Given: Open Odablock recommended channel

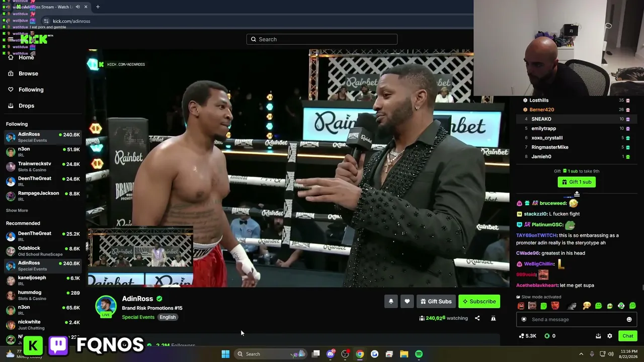Looking at the screenshot, I should pyautogui.click(x=43, y=251).
